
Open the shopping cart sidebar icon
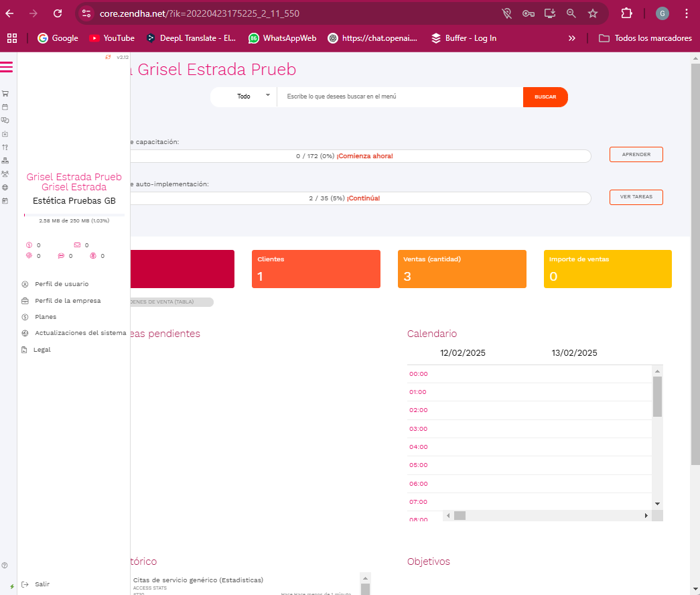pos(5,94)
